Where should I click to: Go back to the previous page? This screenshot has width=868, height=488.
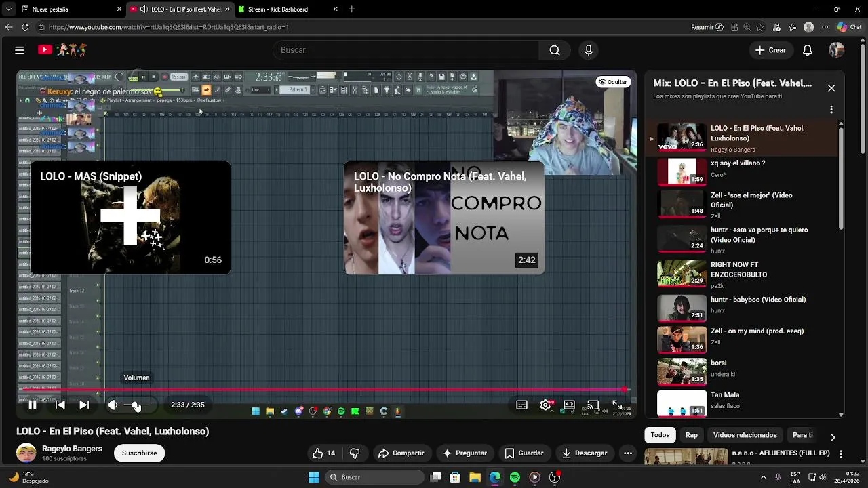coord(8,27)
